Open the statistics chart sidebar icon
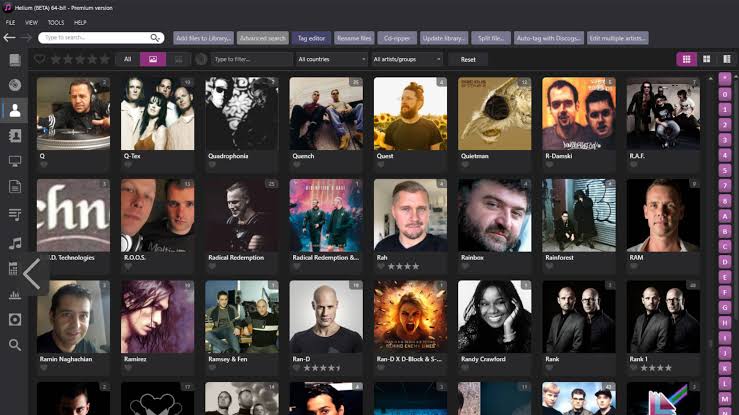Image resolution: width=739 pixels, height=415 pixels. tap(15, 295)
